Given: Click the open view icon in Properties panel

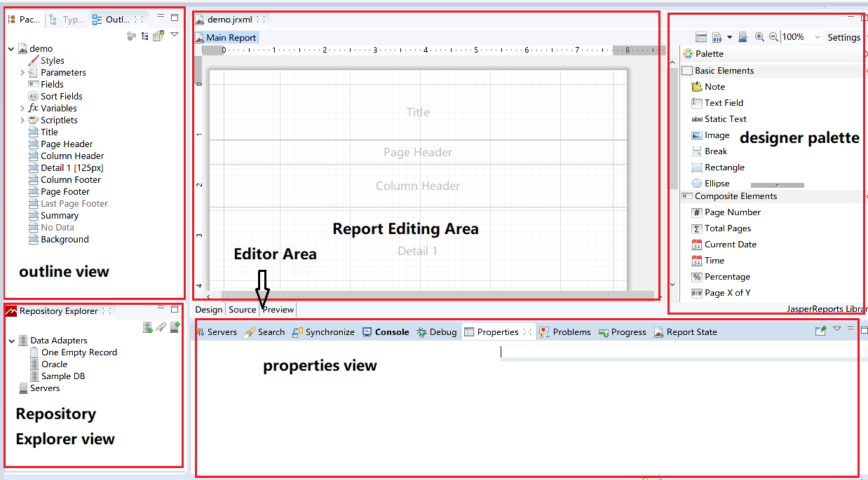Looking at the screenshot, I should tap(820, 331).
